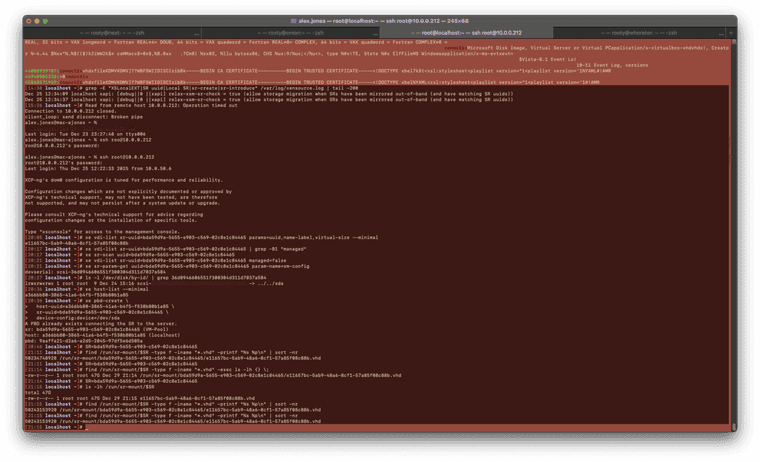Click the ellipsis indicator on root@whmsten tab
Screen dimensions: 760x462
(721, 33)
